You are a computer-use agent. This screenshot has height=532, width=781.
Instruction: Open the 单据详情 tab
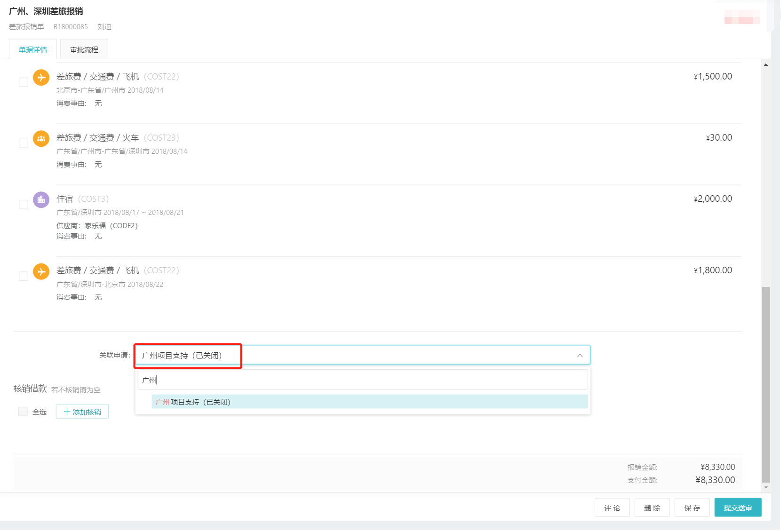point(33,49)
